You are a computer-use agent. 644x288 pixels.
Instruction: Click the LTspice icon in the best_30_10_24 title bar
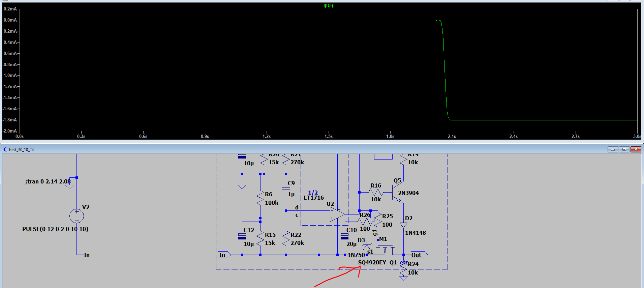click(x=5, y=149)
